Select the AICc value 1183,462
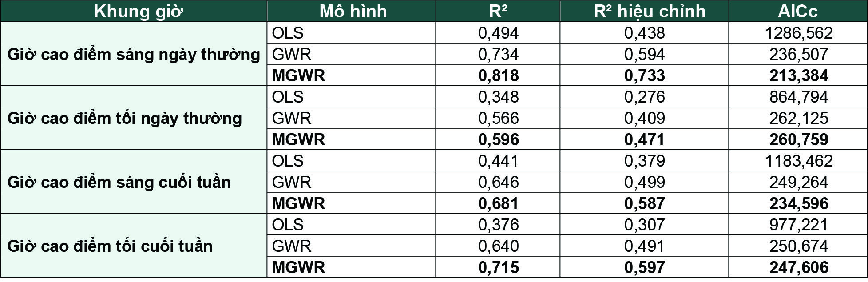 pyautogui.click(x=798, y=161)
